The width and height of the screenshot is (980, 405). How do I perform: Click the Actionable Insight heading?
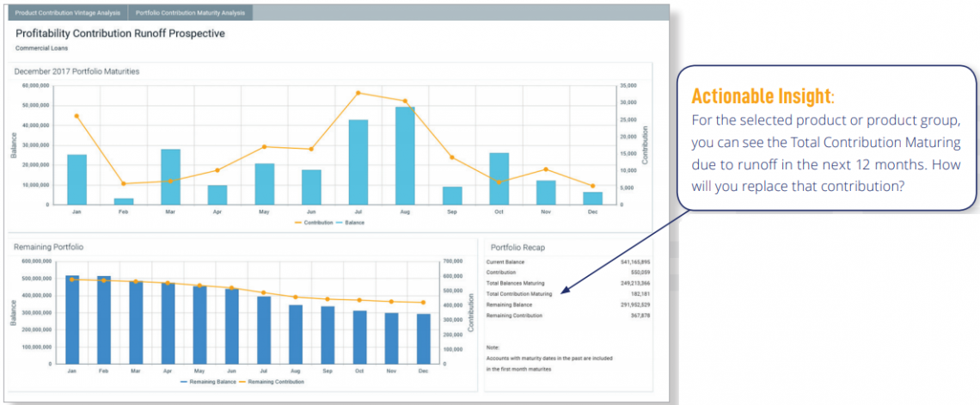(763, 97)
